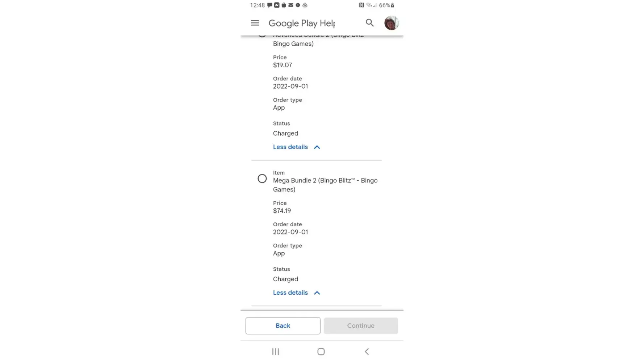The image size is (644, 362).
Task: Tap the email envelope notification icon
Action: point(290,5)
